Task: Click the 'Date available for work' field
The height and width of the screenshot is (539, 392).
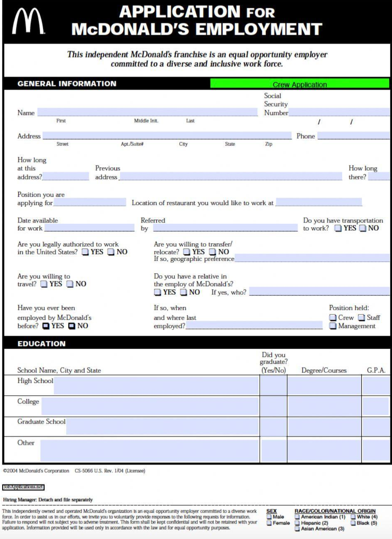Action: pyautogui.click(x=89, y=228)
